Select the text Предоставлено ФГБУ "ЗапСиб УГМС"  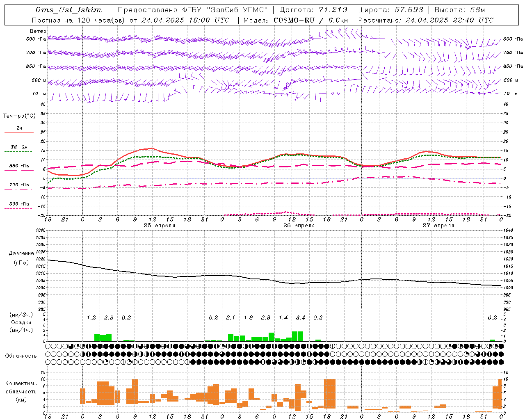coord(193,10)
